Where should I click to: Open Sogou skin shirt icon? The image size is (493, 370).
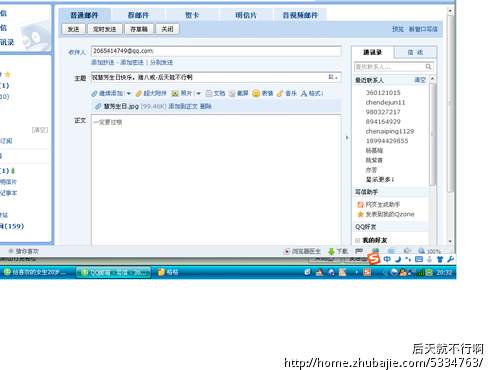click(x=440, y=259)
